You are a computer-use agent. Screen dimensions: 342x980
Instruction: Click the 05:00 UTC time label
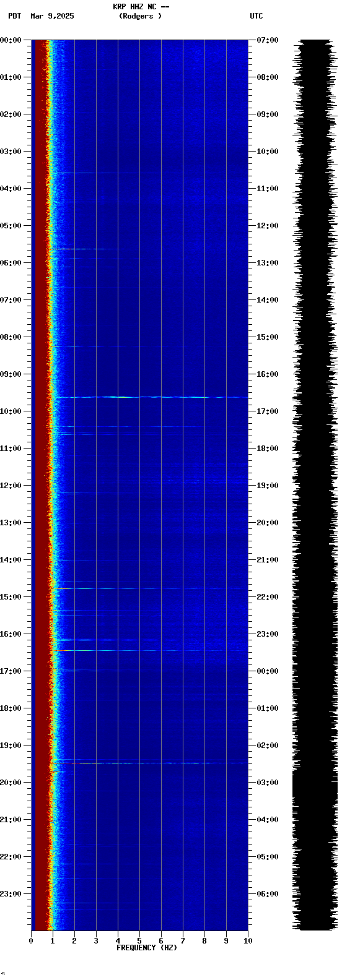[267, 857]
